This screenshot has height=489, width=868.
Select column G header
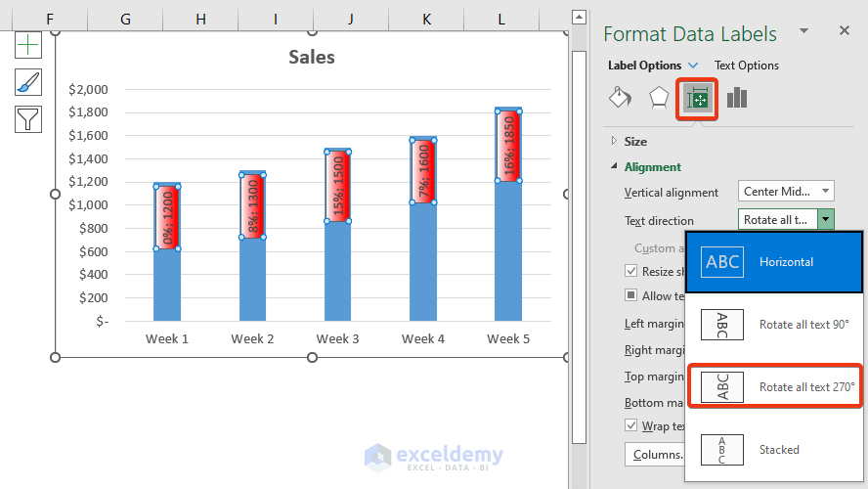[126, 20]
